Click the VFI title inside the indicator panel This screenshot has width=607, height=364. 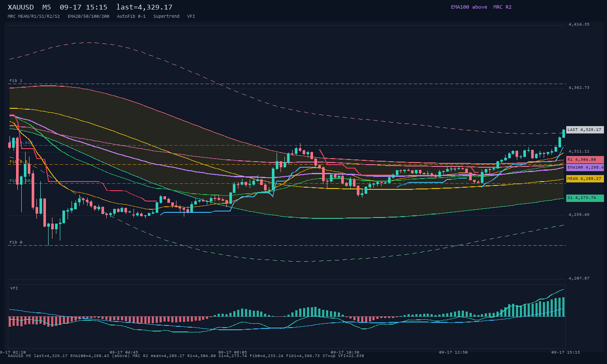tap(14, 288)
